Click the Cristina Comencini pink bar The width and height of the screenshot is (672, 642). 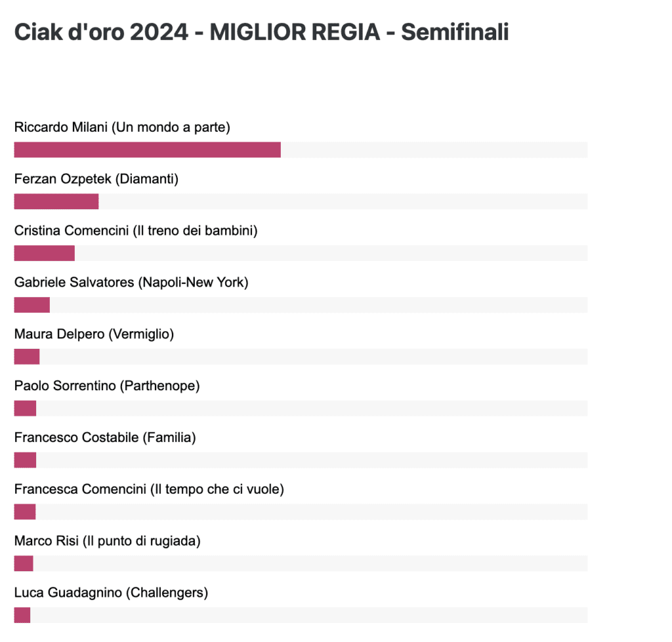45,253
